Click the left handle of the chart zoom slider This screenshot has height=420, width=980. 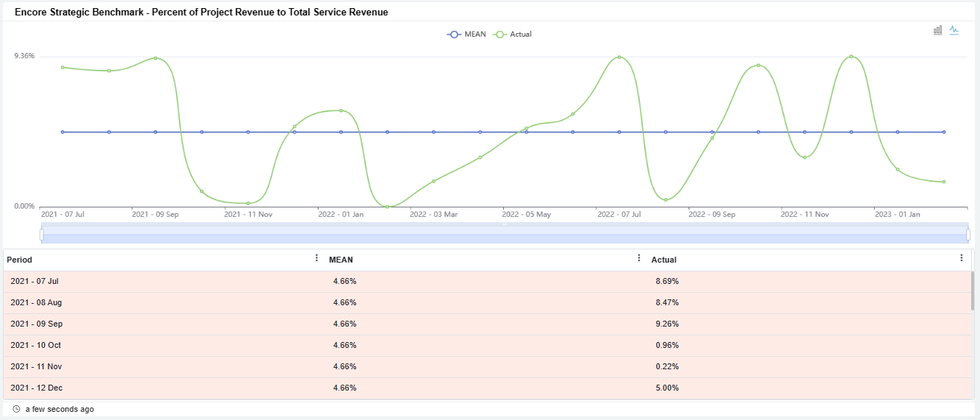coord(42,234)
